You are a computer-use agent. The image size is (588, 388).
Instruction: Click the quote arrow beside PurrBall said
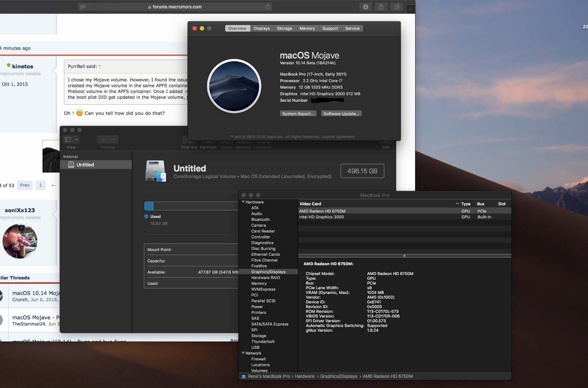pos(100,66)
